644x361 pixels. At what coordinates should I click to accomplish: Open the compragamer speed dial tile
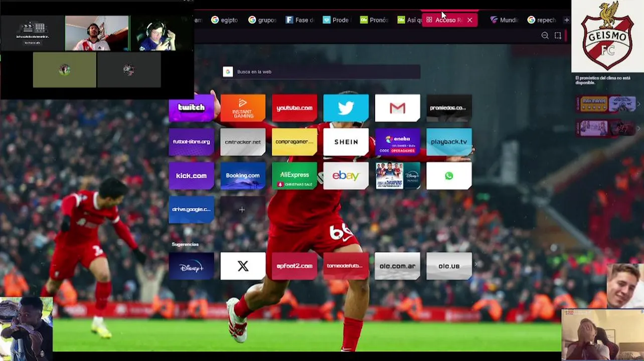click(294, 142)
